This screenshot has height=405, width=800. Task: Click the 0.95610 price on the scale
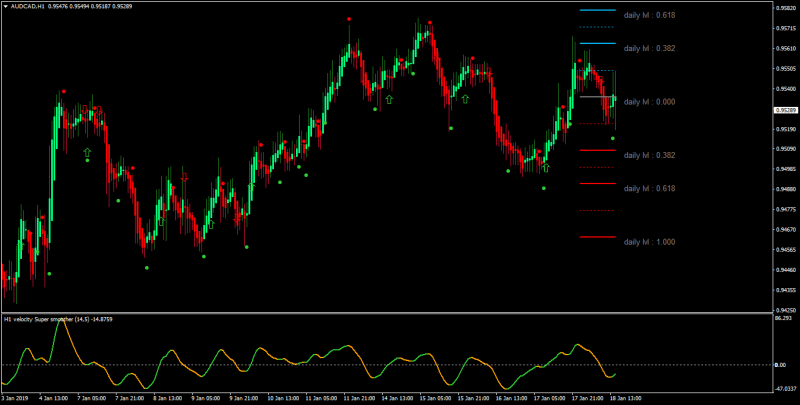[784, 49]
